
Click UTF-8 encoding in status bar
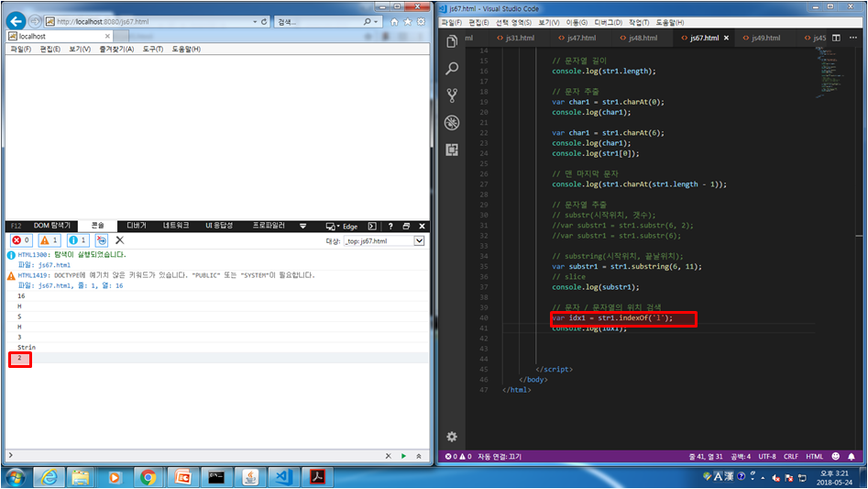click(x=766, y=456)
